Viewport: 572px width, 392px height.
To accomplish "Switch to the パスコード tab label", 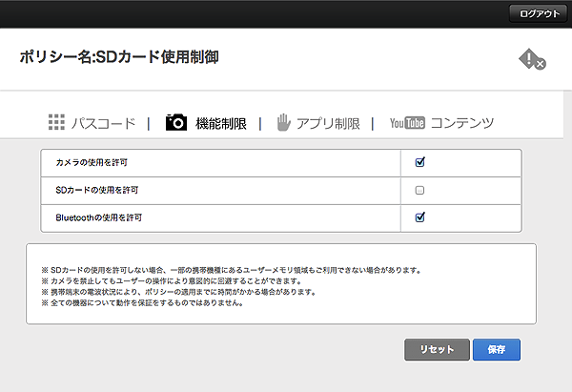I will [103, 123].
